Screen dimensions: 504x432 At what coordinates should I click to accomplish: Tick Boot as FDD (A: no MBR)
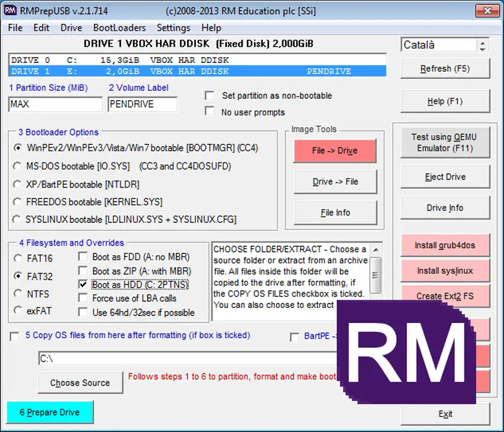tap(83, 256)
